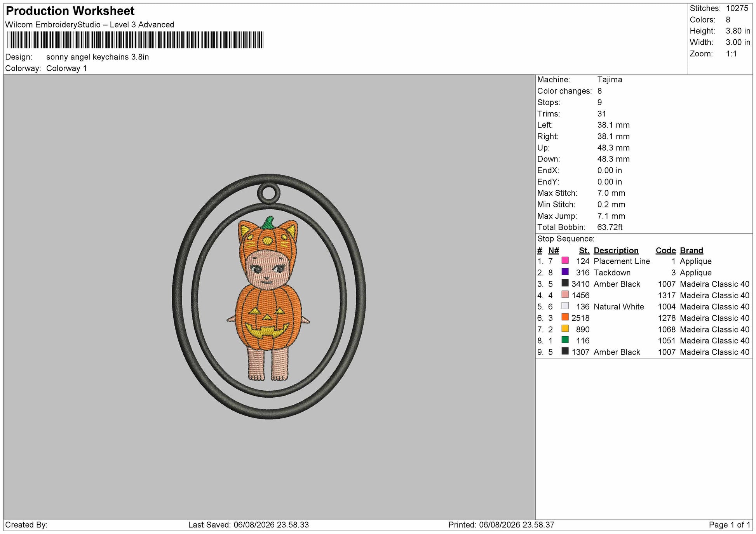Click the Stops value '9'
Viewport: 756px width, 534px height.
[599, 103]
